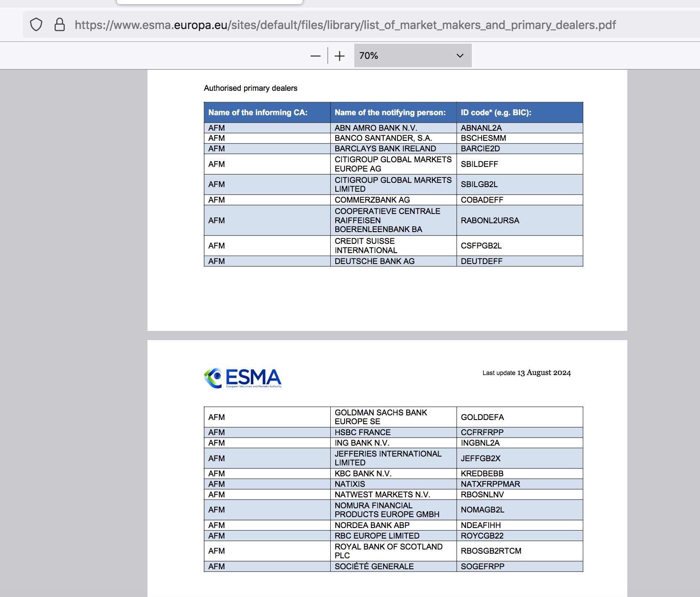Select the INGBNL2A code cell
Image resolution: width=700 pixels, height=597 pixels.
(520, 443)
